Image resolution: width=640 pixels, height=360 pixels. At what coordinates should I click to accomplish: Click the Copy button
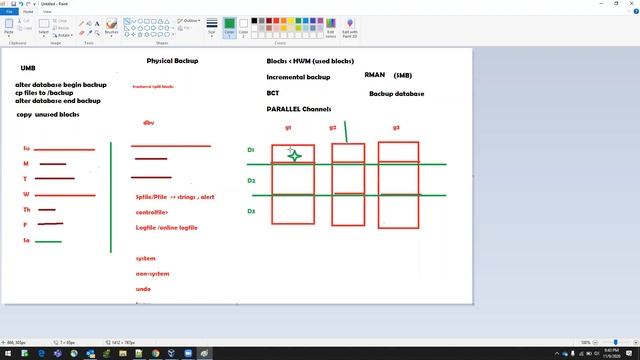tap(25, 28)
